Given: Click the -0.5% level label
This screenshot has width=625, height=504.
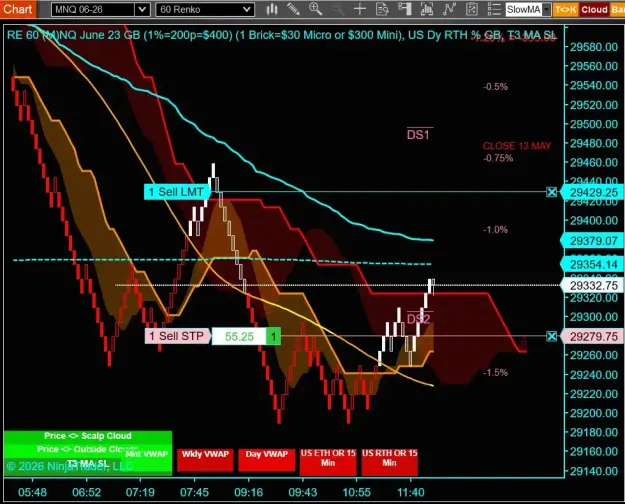Looking at the screenshot, I should [x=495, y=87].
